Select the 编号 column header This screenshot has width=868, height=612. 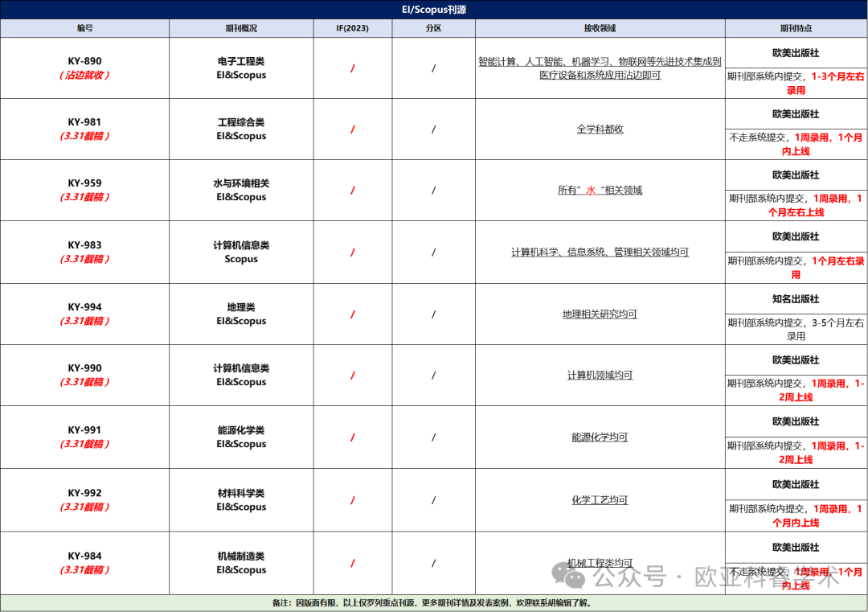click(84, 28)
